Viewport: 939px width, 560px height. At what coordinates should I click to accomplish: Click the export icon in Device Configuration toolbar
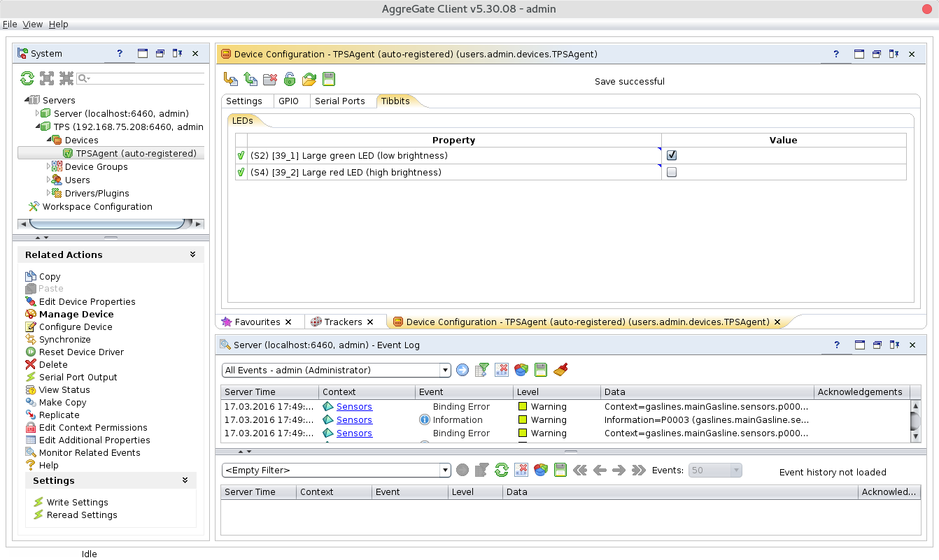pos(230,79)
